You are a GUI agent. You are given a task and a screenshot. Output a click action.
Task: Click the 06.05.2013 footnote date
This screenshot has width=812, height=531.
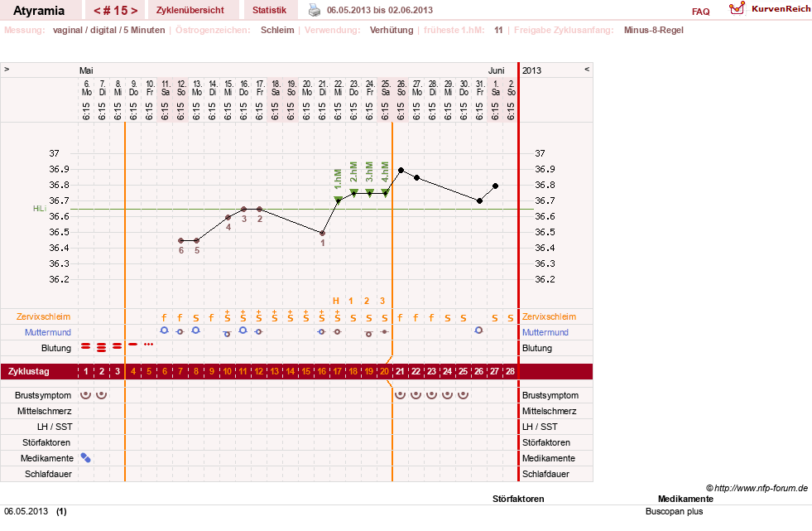[x=26, y=511]
